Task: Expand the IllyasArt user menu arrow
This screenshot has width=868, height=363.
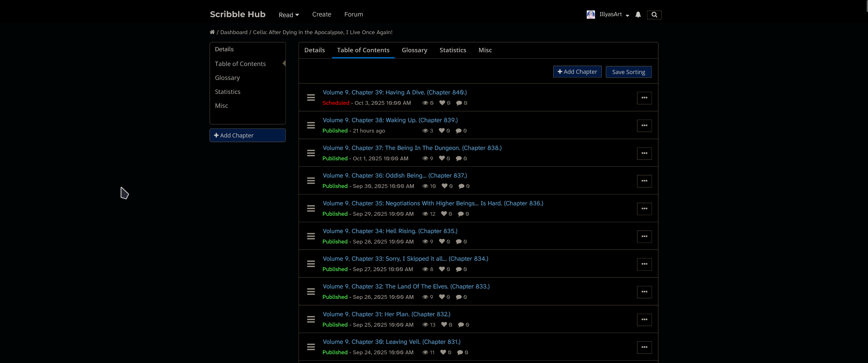Action: click(x=627, y=15)
